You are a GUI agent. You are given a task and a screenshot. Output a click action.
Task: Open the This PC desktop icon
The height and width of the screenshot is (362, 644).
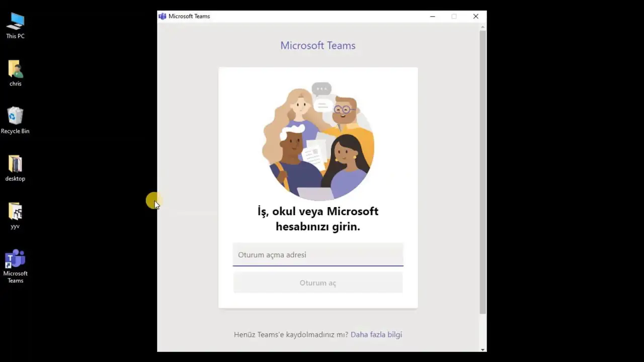[15, 25]
